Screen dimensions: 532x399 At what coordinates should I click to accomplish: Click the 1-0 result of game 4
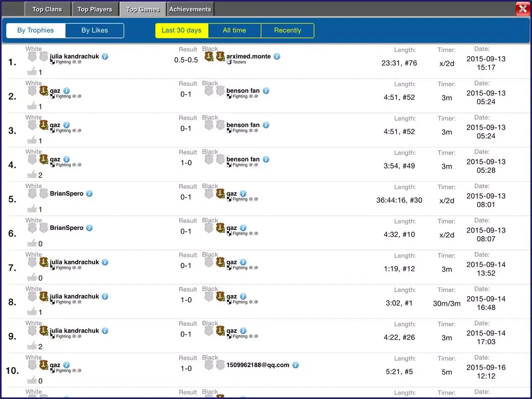pyautogui.click(x=186, y=163)
